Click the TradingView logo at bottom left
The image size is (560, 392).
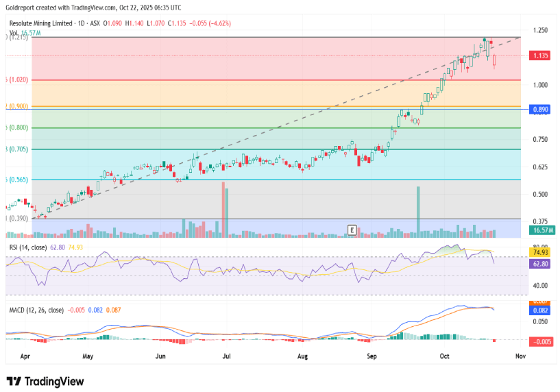click(x=45, y=381)
